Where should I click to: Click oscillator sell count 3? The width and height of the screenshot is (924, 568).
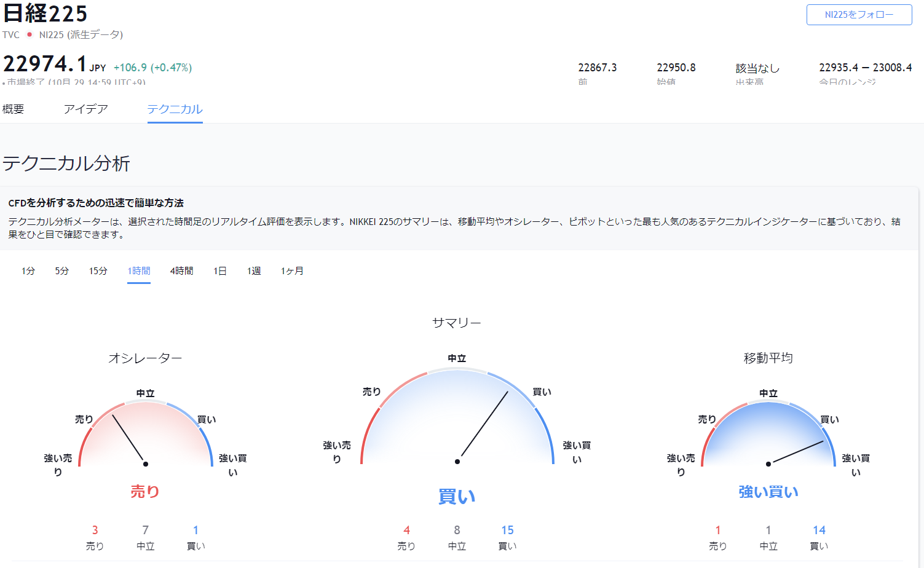[x=95, y=530]
